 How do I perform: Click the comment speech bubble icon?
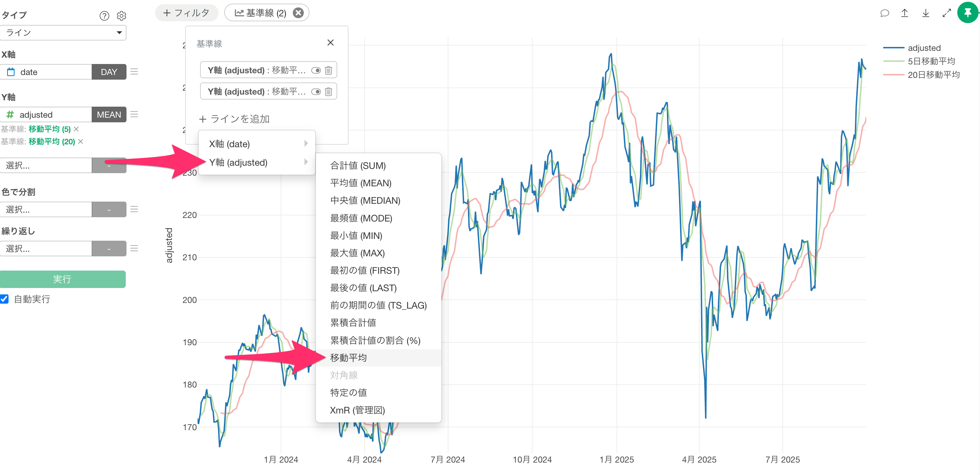tap(884, 13)
